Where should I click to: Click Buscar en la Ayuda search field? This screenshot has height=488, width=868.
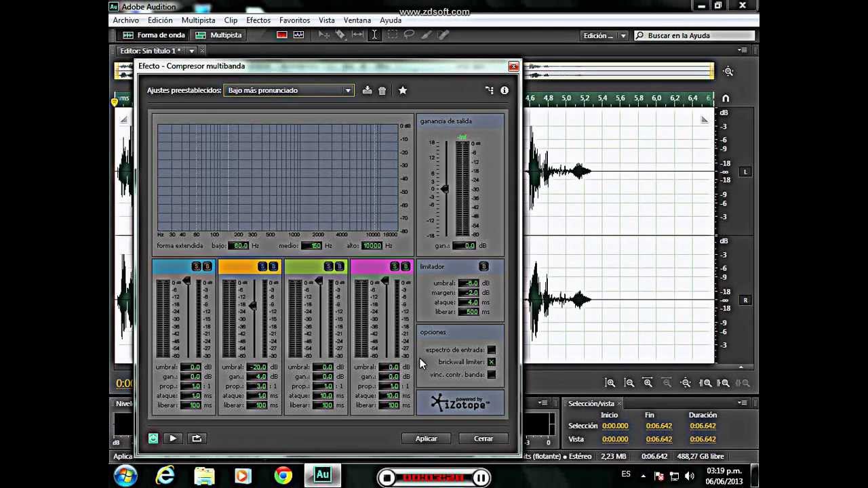tap(695, 35)
